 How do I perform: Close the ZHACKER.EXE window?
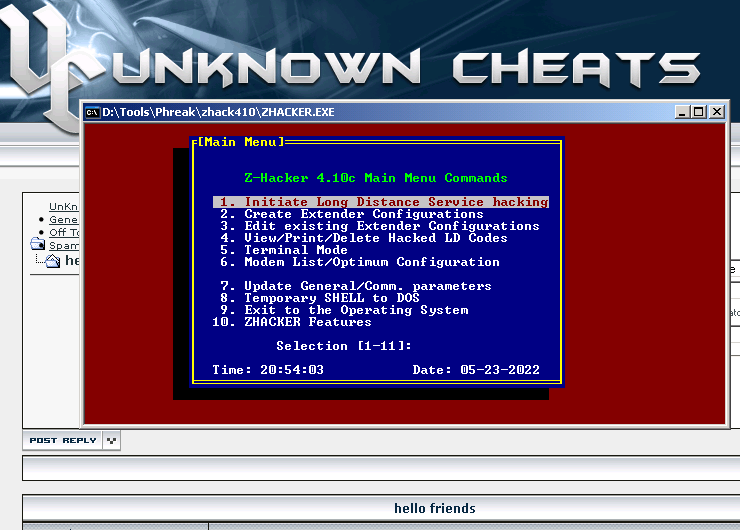(717, 112)
